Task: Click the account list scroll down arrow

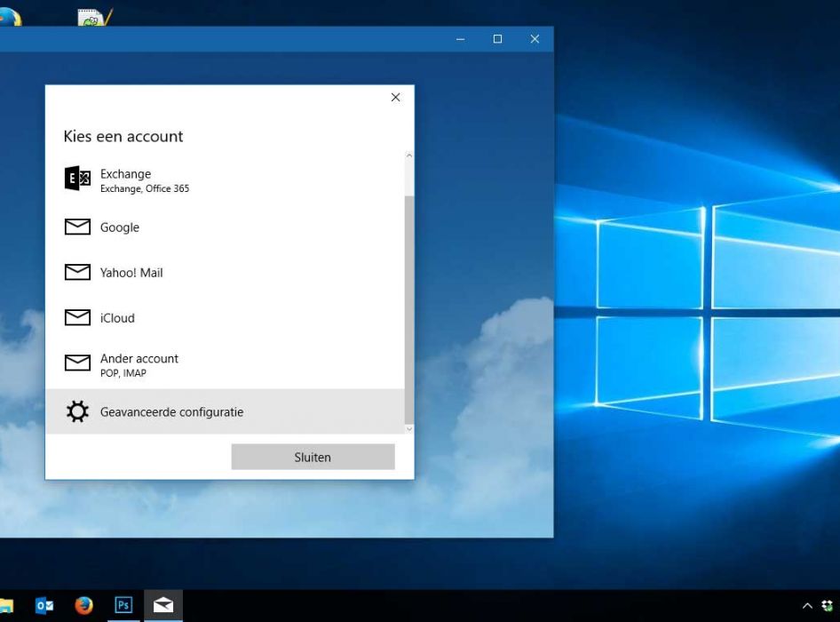Action: (x=409, y=429)
